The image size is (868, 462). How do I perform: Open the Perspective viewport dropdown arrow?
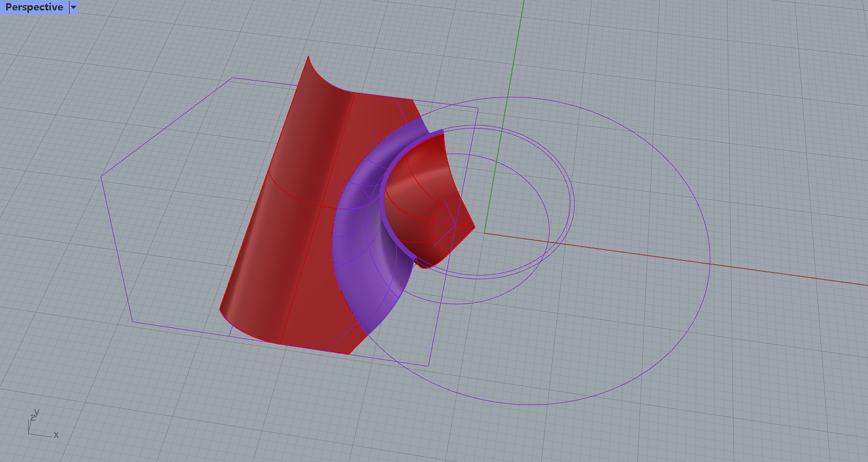pyautogui.click(x=73, y=7)
